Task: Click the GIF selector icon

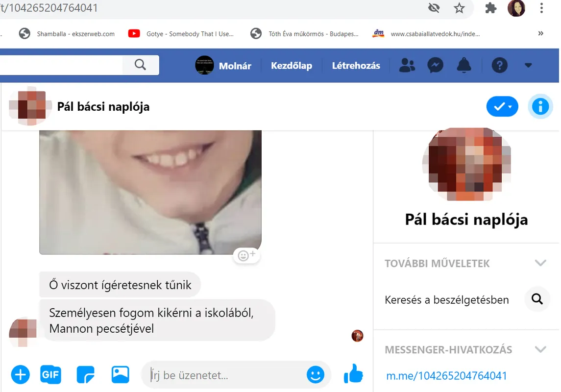Action: click(x=50, y=375)
